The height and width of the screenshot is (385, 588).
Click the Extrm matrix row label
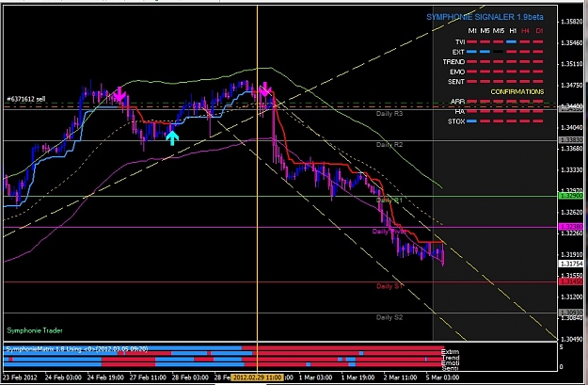450,352
